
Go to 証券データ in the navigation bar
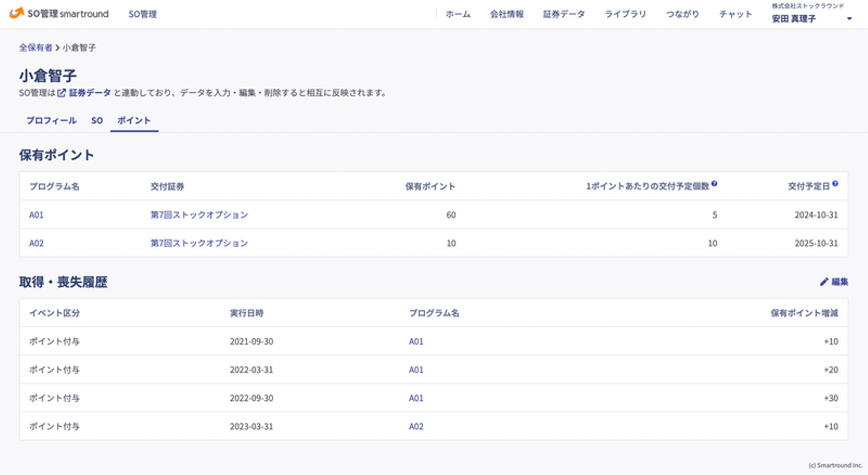(564, 14)
